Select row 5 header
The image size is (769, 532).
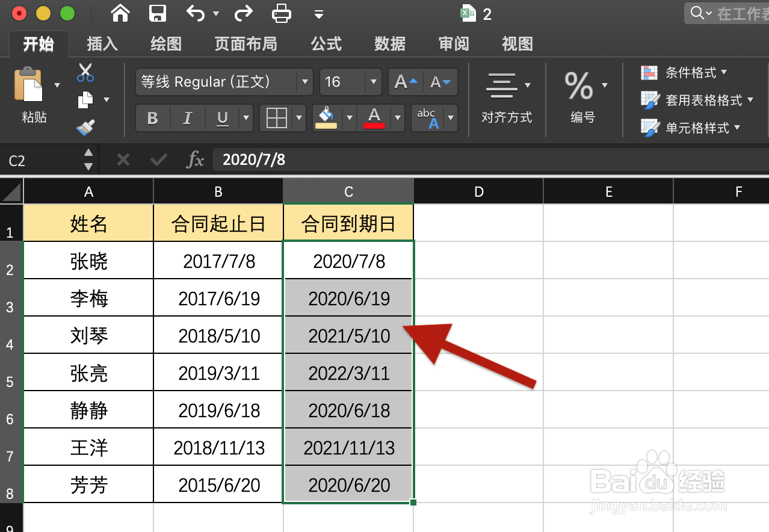11,373
